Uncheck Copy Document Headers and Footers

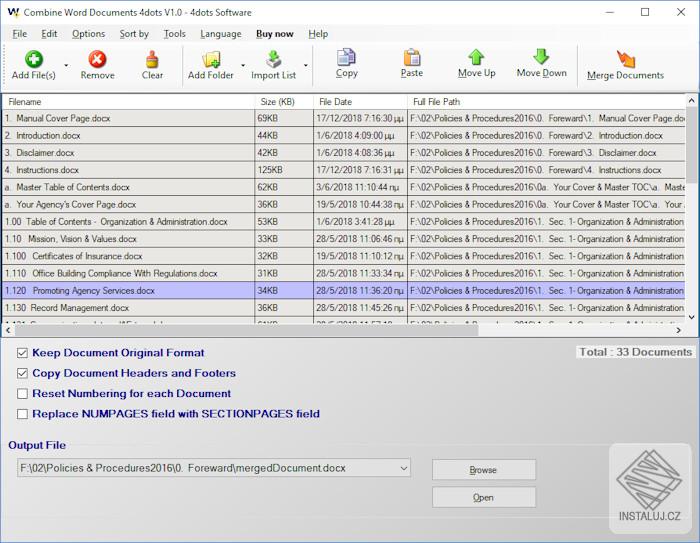22,373
